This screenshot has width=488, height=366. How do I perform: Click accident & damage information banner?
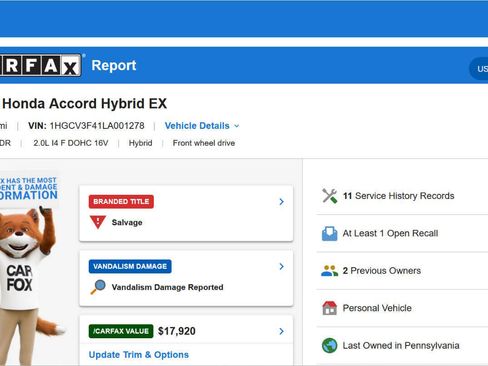(x=28, y=188)
